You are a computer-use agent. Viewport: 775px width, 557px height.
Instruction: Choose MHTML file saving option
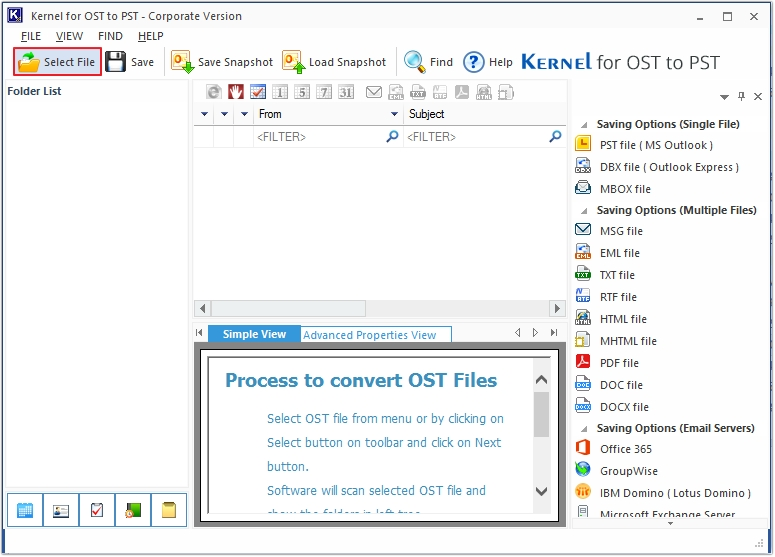(616, 341)
